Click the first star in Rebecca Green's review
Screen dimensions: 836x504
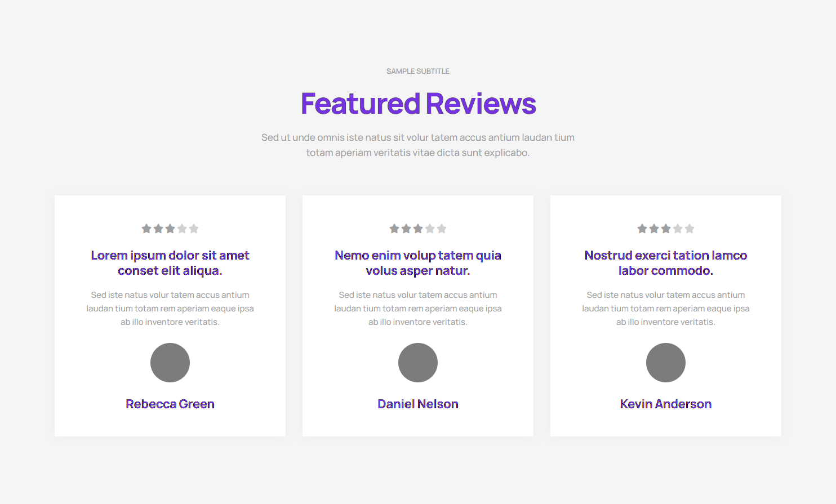point(146,229)
